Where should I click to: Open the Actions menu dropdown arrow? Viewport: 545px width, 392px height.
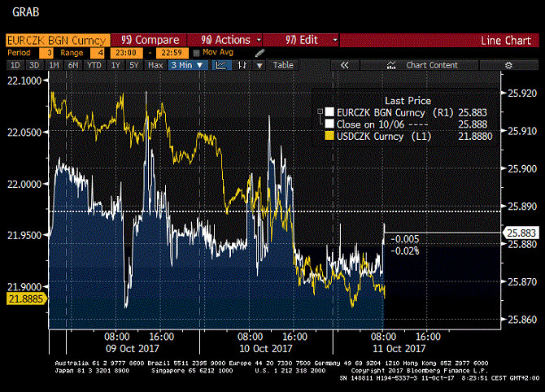coord(259,41)
